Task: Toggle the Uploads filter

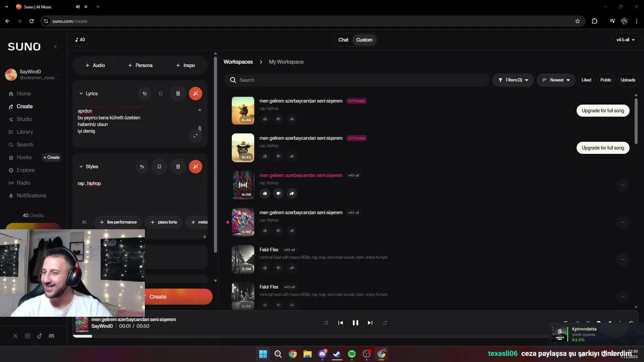Action: click(x=628, y=80)
